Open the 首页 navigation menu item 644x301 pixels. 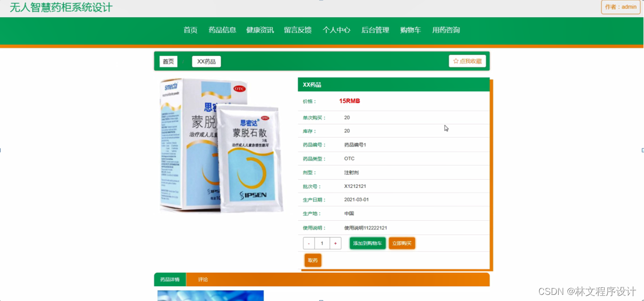point(190,30)
